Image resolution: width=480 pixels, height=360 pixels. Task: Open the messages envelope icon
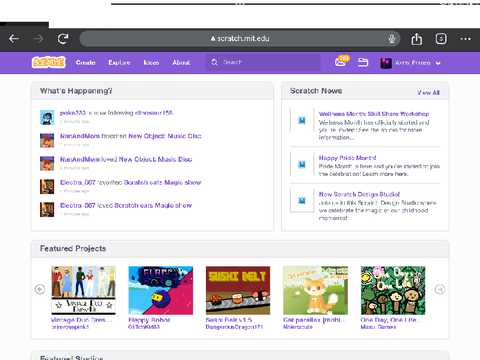coord(341,62)
